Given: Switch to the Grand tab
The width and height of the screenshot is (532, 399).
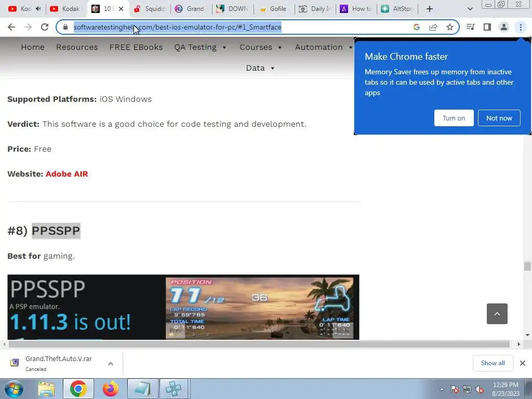Looking at the screenshot, I should point(191,9).
